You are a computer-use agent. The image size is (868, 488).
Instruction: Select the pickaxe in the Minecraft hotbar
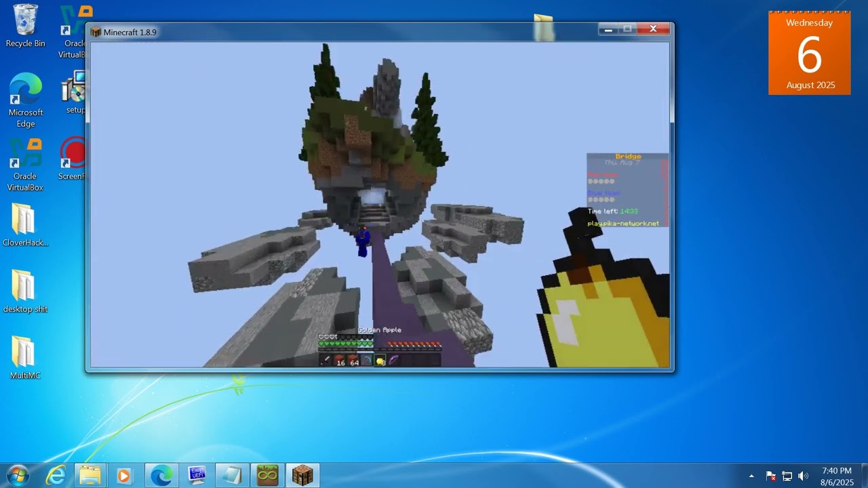[x=366, y=361]
